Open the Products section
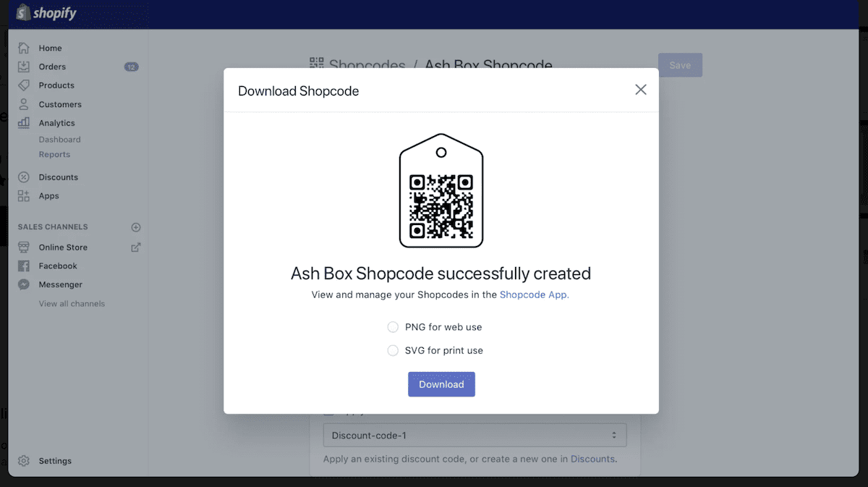The height and width of the screenshot is (487, 868). click(x=55, y=85)
